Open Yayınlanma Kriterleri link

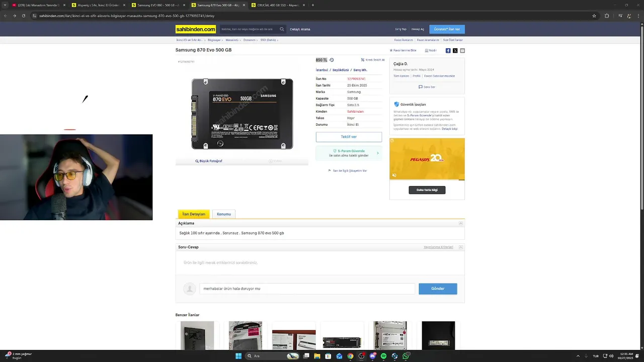click(438, 247)
